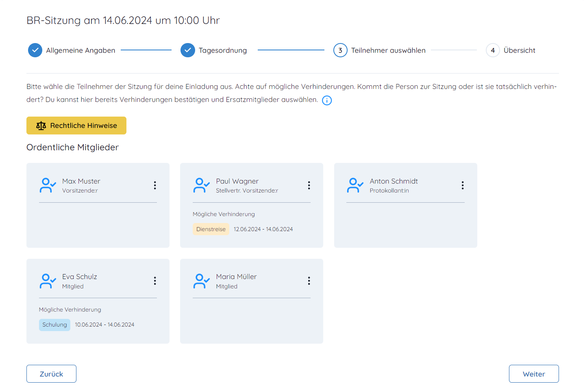Click Maria Müller's participant check icon

[201, 281]
